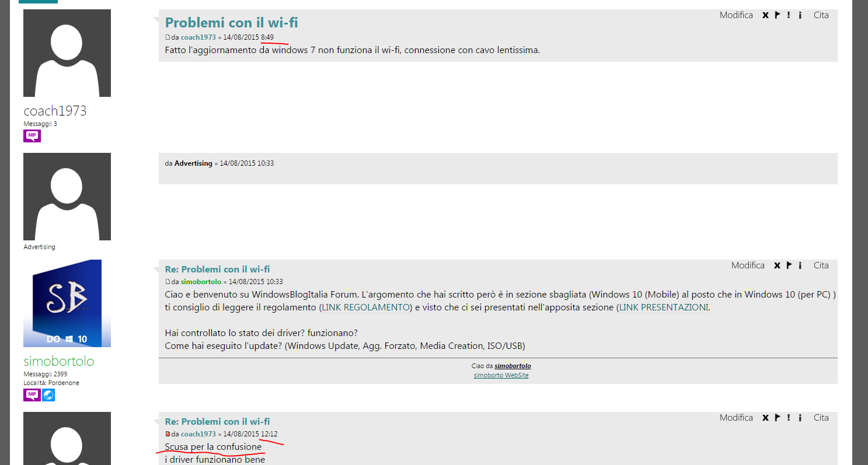Flag the 12:12 coach1973 reply
Image resolution: width=868 pixels, height=465 pixels.
point(778,418)
